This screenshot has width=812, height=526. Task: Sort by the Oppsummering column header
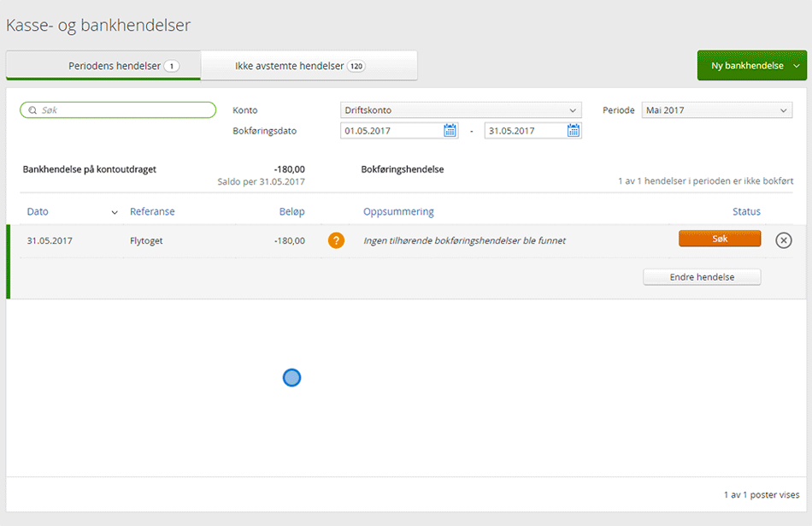click(x=398, y=211)
